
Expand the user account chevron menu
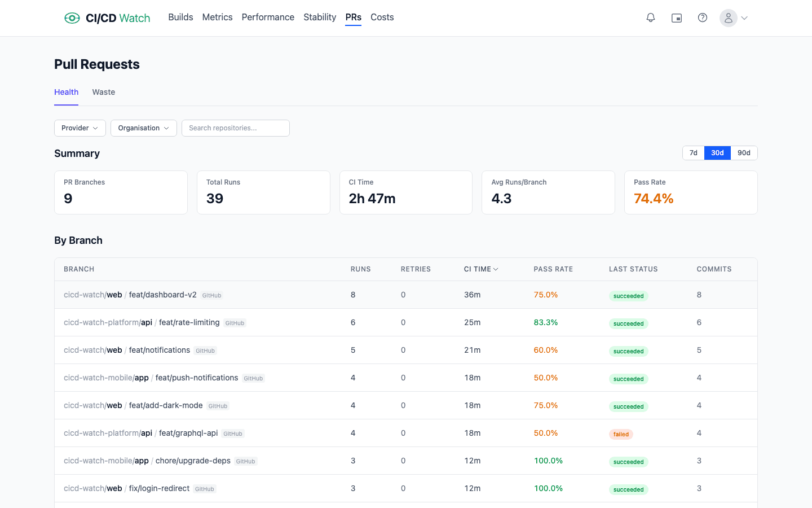point(744,18)
